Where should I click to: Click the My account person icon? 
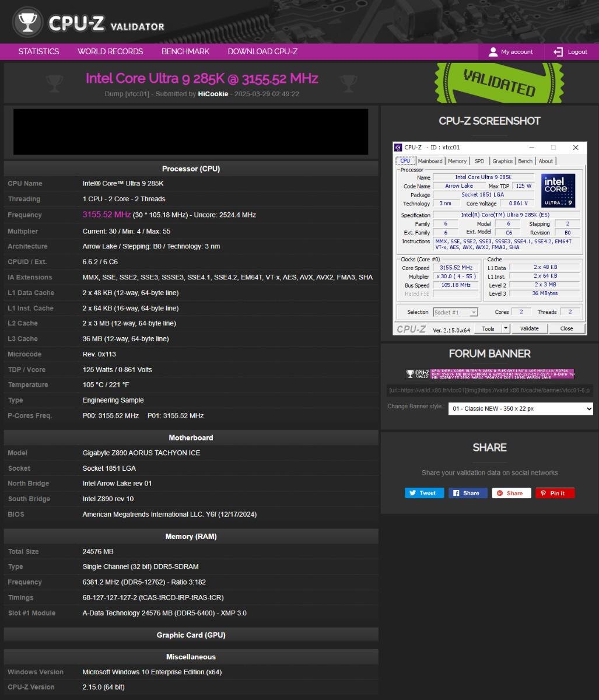493,52
